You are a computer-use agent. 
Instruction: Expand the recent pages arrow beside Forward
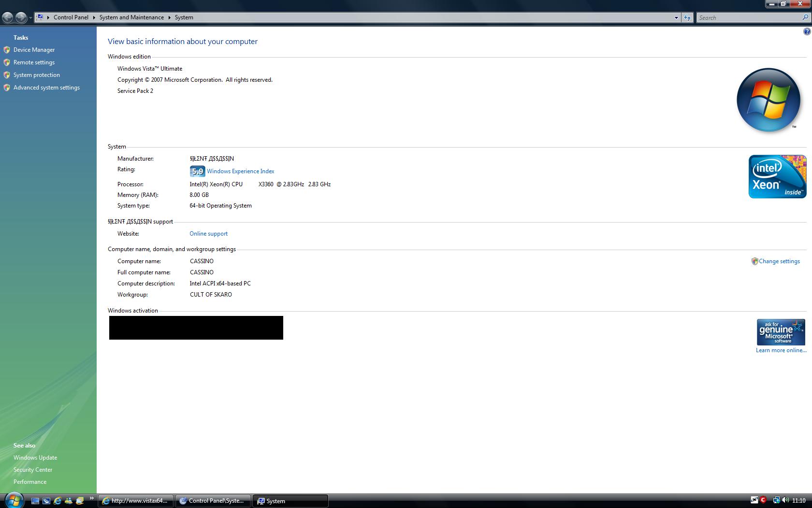[x=30, y=17]
